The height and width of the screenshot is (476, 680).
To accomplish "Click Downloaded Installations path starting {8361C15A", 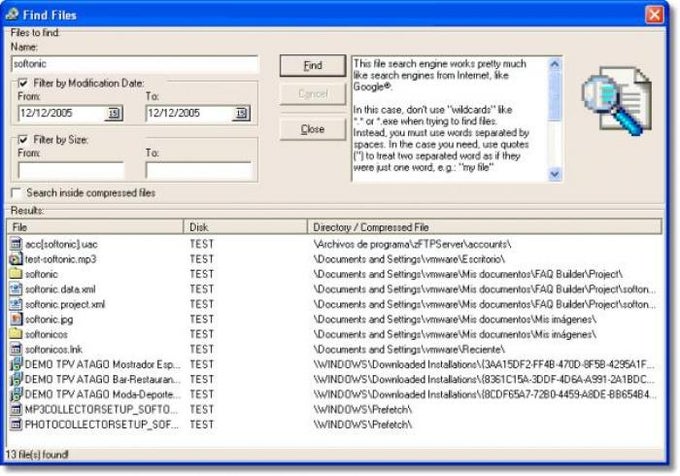I will (x=484, y=380).
